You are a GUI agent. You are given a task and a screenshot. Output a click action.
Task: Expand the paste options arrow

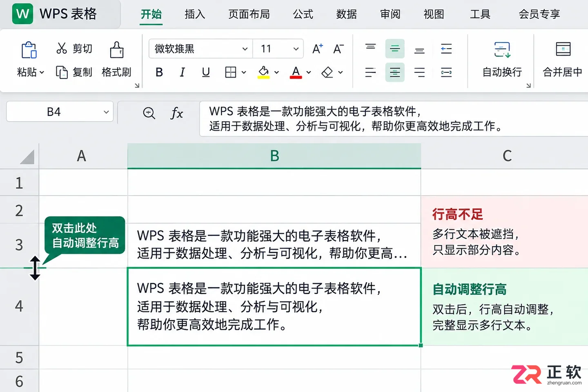42,73
